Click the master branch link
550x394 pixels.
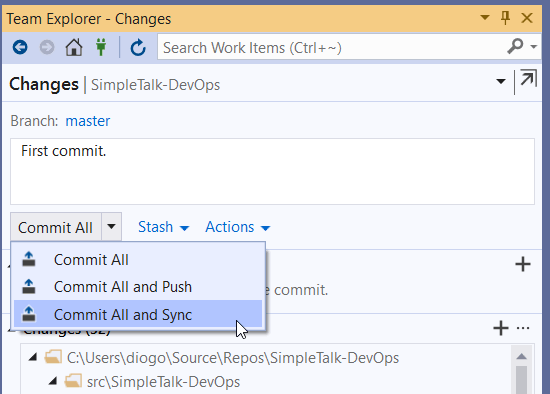88,121
